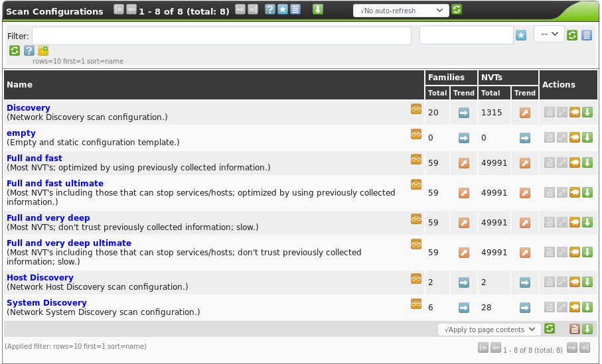Clone the Discovery scan config via sheep icon
Viewport: 602px width, 364px height.
click(x=575, y=112)
